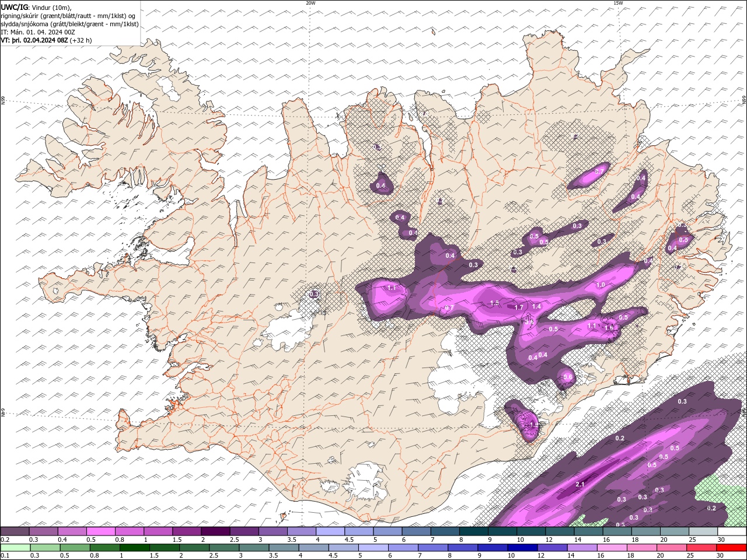Image resolution: width=747 pixels, height=560 pixels.
Task: Select the light grey swatch labeled 25 in the upper scale
Action: [x=703, y=531]
